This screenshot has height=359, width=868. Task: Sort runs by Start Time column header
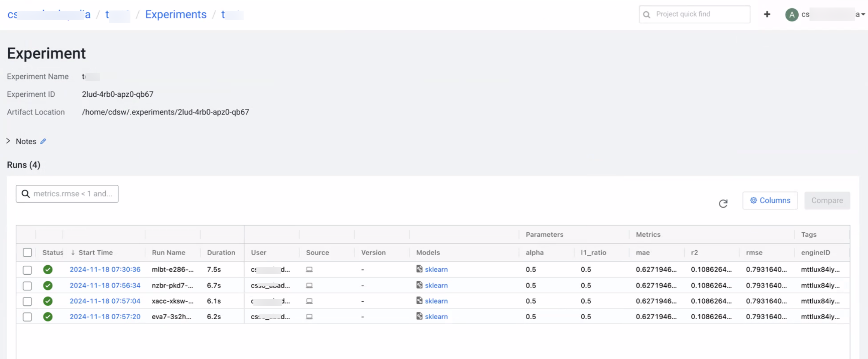click(95, 253)
